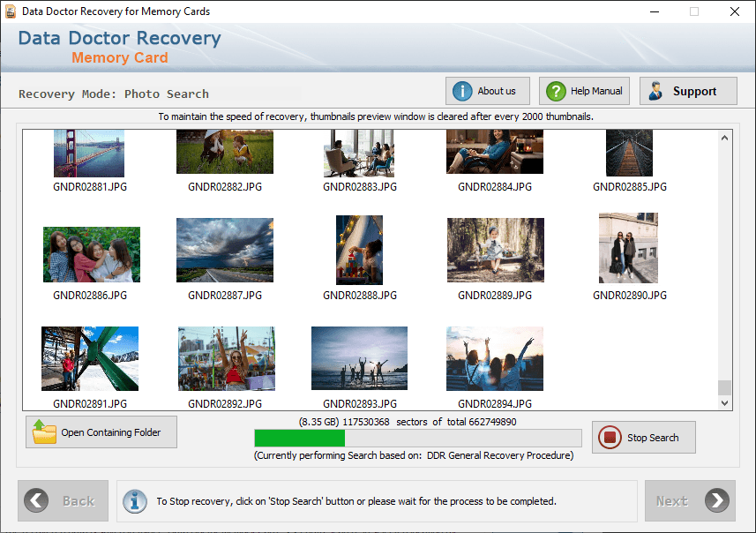Click Open Containing Folder button text
Image resolution: width=756 pixels, height=533 pixels.
(111, 432)
